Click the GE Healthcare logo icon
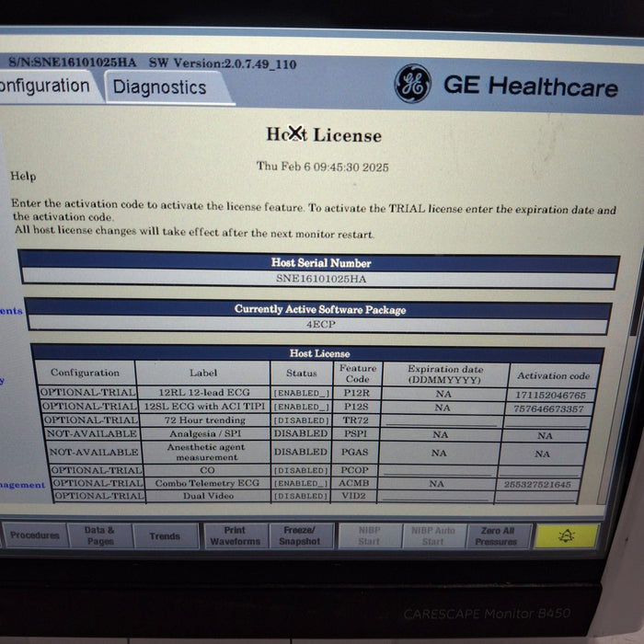Image resolution: width=644 pixels, height=644 pixels. [x=413, y=84]
